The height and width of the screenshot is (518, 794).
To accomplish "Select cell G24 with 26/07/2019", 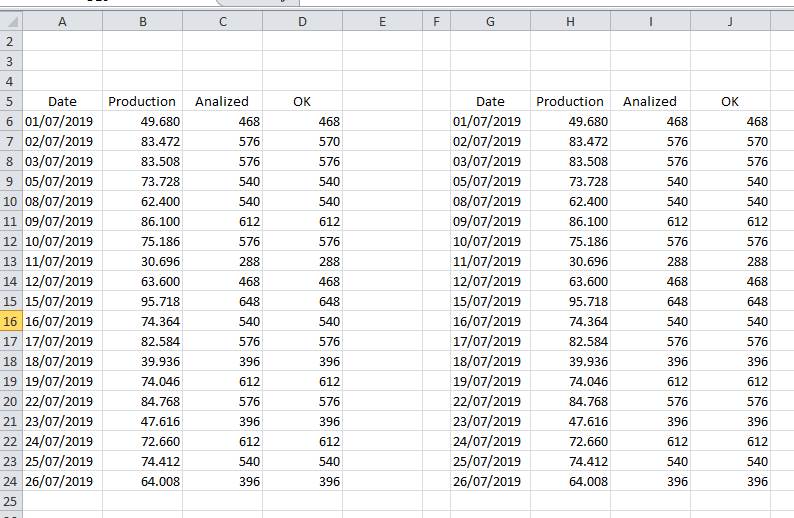I will [490, 481].
